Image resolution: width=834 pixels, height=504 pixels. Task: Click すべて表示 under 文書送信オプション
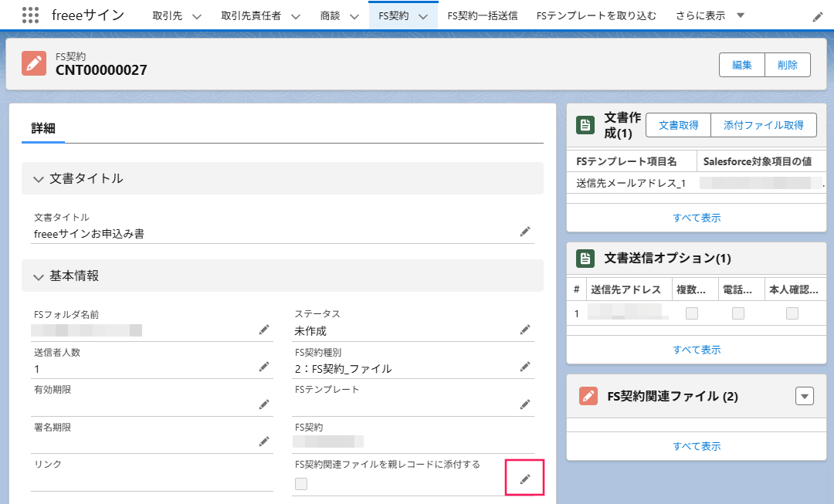tap(697, 350)
